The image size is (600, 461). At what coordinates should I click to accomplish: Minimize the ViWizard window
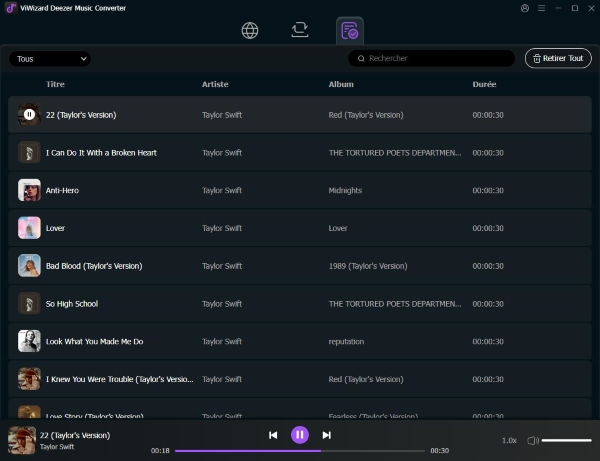pyautogui.click(x=558, y=8)
